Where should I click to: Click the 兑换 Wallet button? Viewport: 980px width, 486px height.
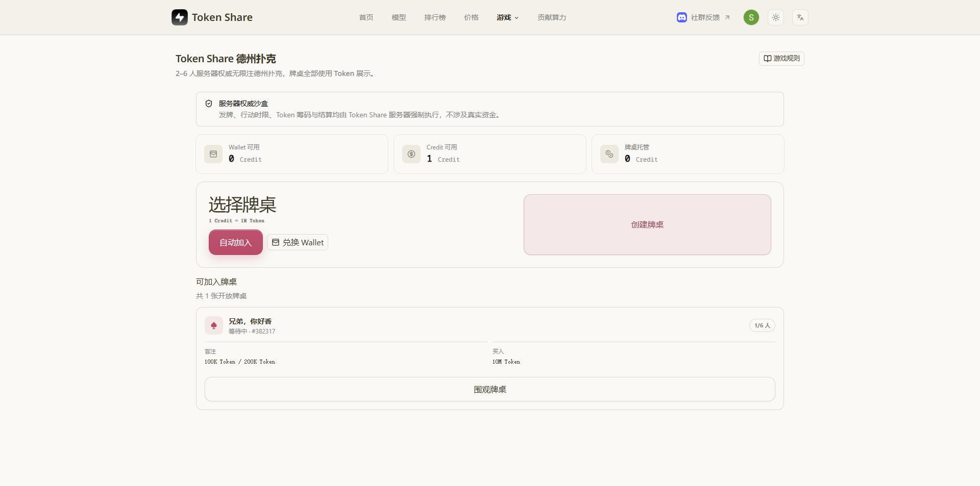pos(298,242)
